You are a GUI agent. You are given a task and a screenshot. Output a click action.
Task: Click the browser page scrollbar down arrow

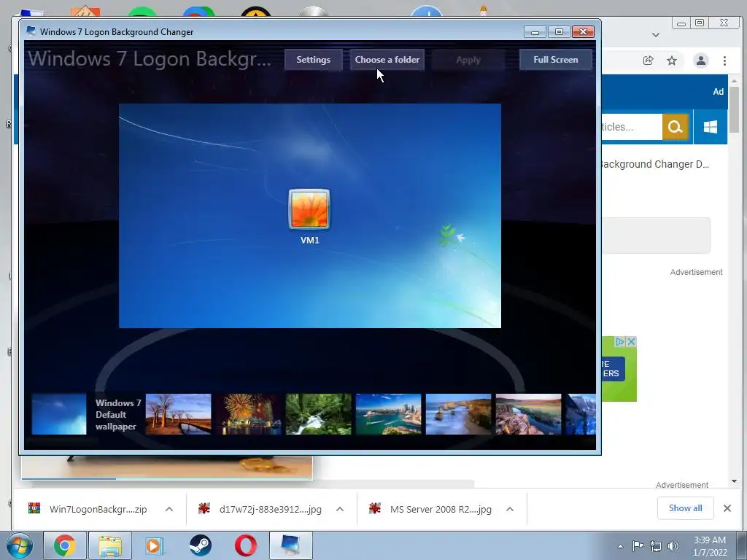pyautogui.click(x=734, y=481)
